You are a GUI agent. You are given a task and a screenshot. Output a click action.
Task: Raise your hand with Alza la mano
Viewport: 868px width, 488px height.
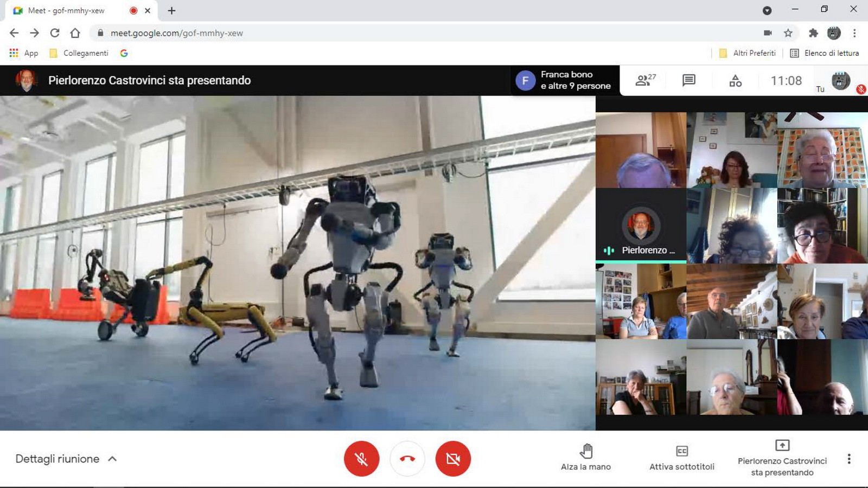pyautogui.click(x=586, y=457)
